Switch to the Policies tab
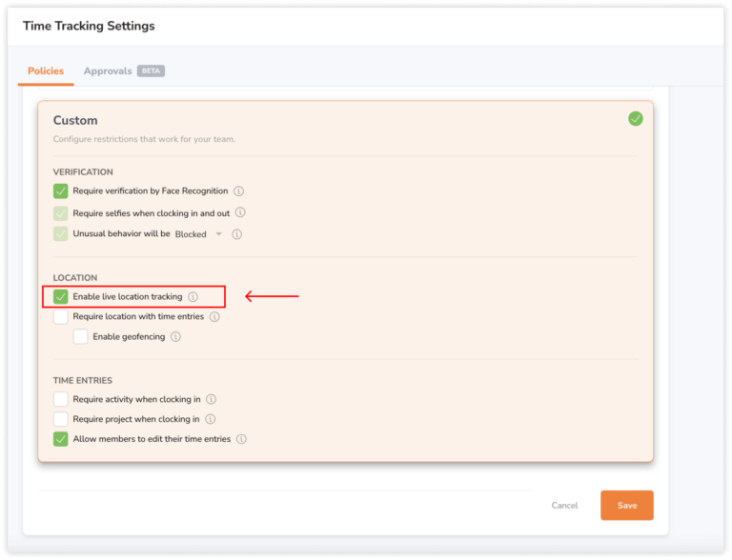Viewport: 732px width, 560px height. pyautogui.click(x=46, y=70)
